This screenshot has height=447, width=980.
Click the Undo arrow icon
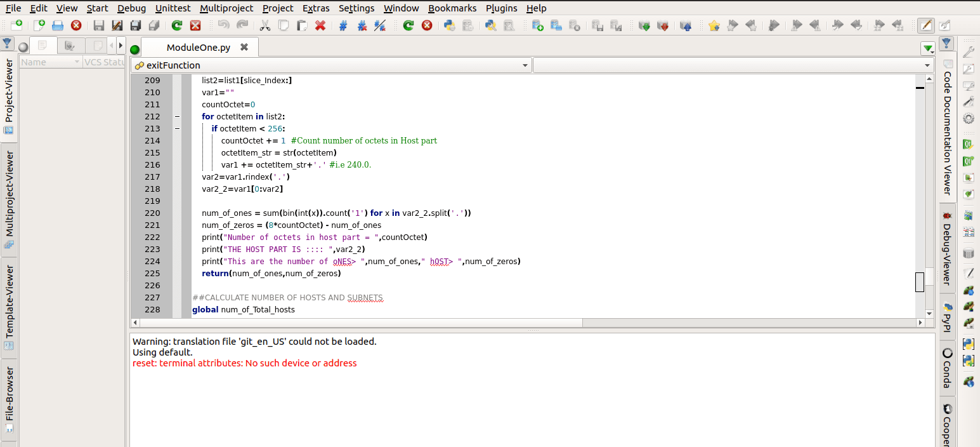coord(223,25)
